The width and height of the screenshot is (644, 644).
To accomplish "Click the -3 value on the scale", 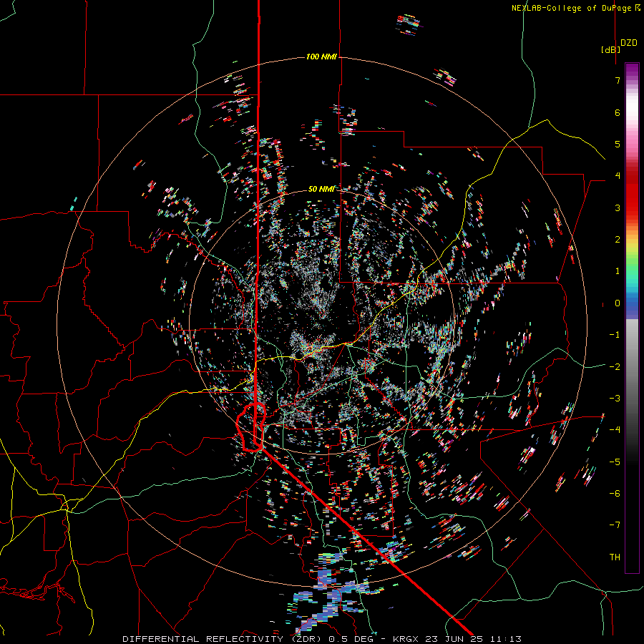I will coord(615,399).
